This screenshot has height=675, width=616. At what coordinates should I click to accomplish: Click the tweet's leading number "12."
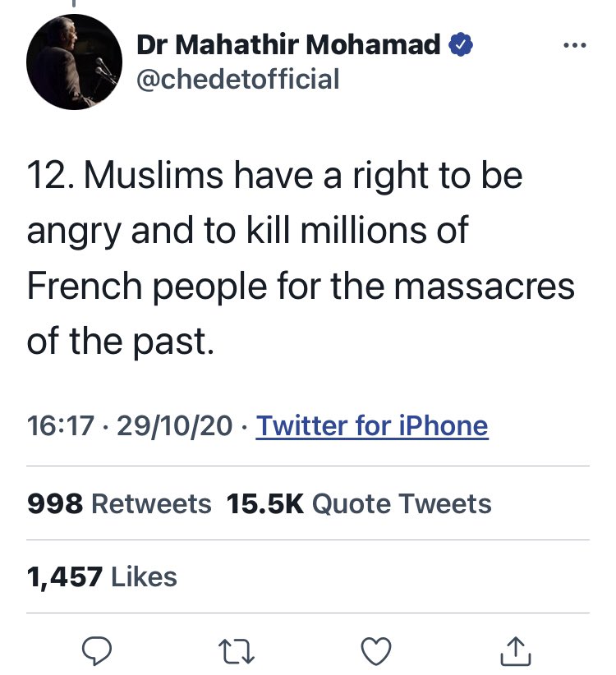tap(50, 177)
